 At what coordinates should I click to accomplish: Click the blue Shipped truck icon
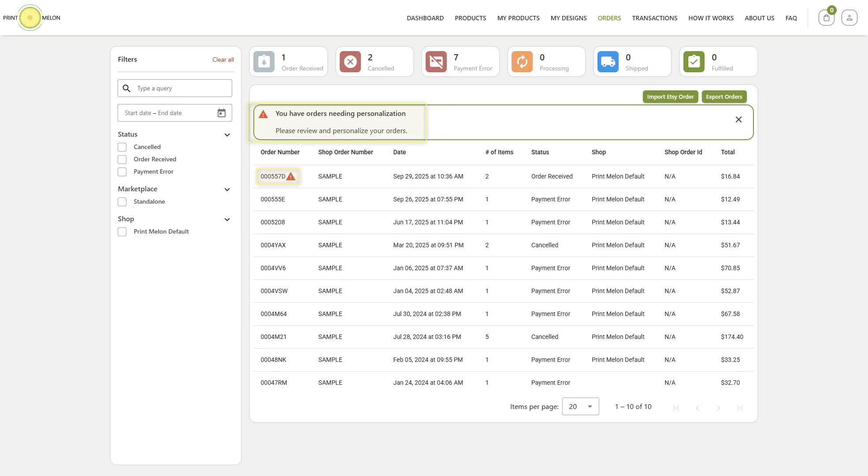608,62
